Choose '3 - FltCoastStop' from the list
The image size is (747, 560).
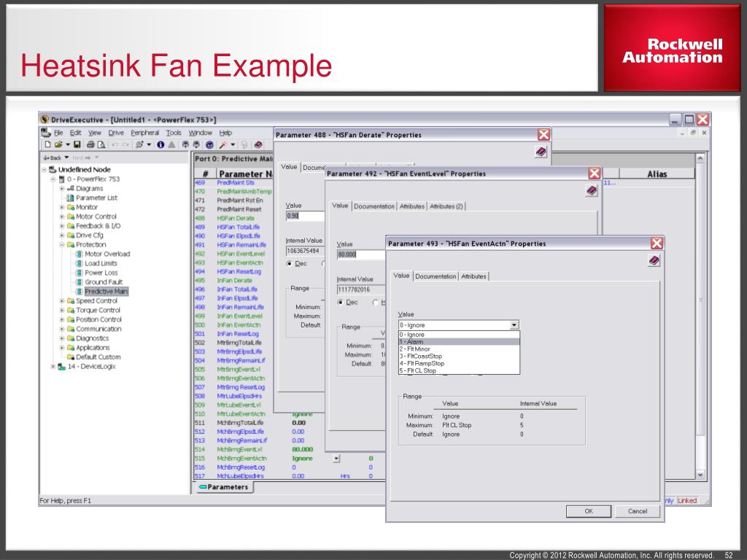click(459, 356)
